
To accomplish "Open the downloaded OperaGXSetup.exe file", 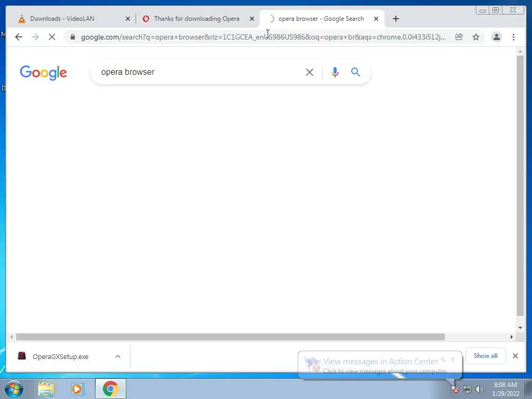I will click(60, 356).
